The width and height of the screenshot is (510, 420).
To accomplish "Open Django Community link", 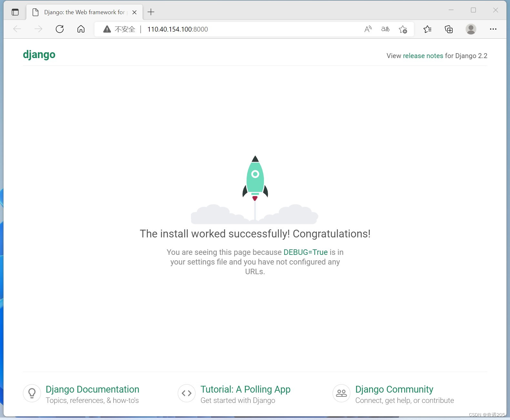I will click(394, 389).
